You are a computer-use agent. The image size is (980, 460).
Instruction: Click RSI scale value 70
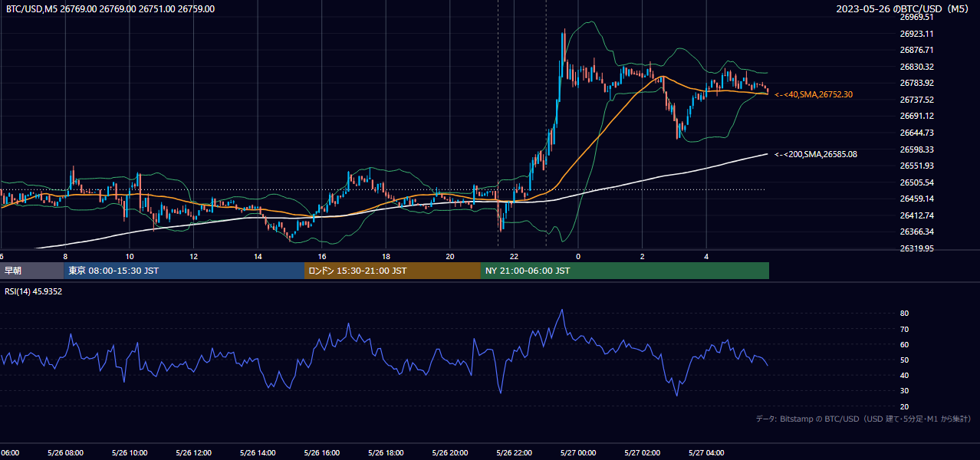pyautogui.click(x=905, y=329)
